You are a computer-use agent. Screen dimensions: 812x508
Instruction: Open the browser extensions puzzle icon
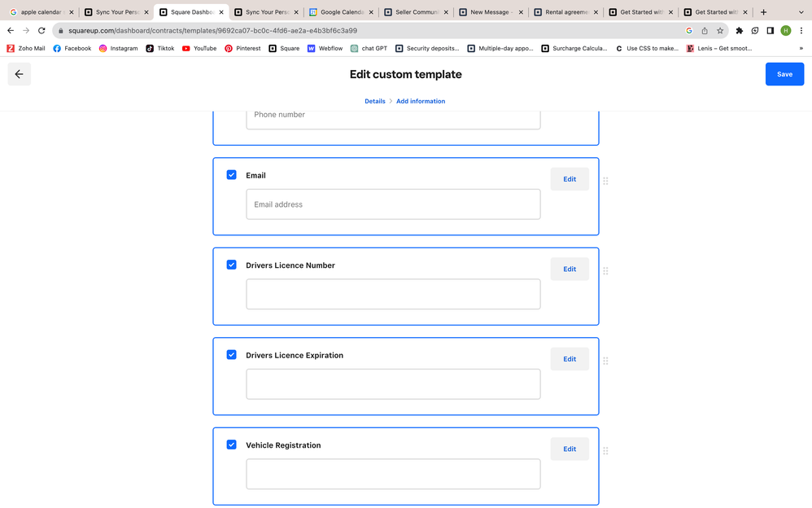(x=739, y=31)
